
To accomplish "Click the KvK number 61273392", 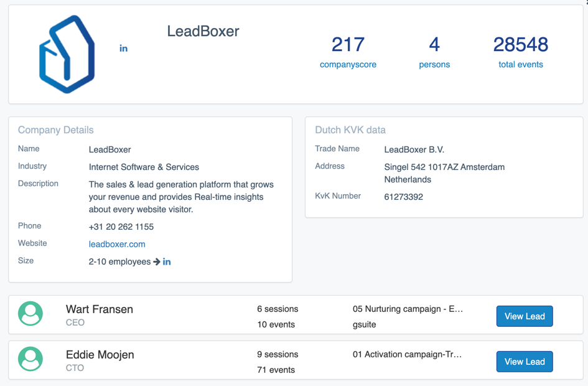I will [403, 197].
